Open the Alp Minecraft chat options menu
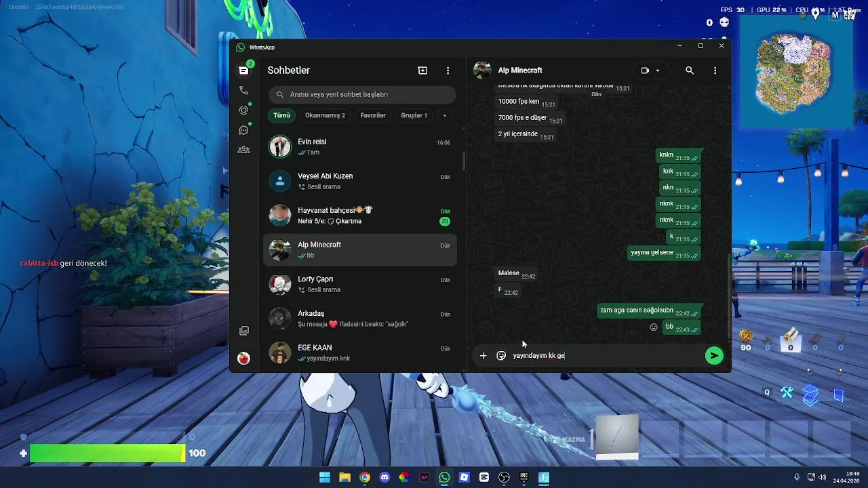The height and width of the screenshot is (488, 868). pos(715,70)
